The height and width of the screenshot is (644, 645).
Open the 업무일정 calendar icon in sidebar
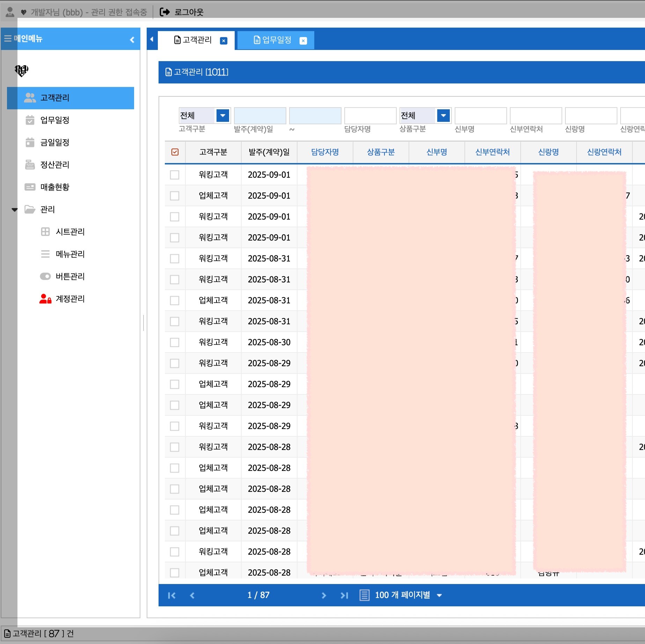pos(30,120)
